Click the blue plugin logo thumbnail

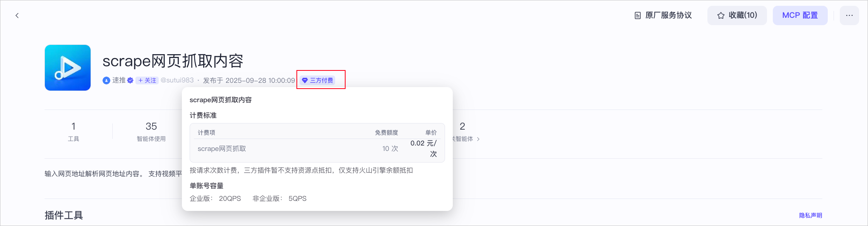(68, 68)
